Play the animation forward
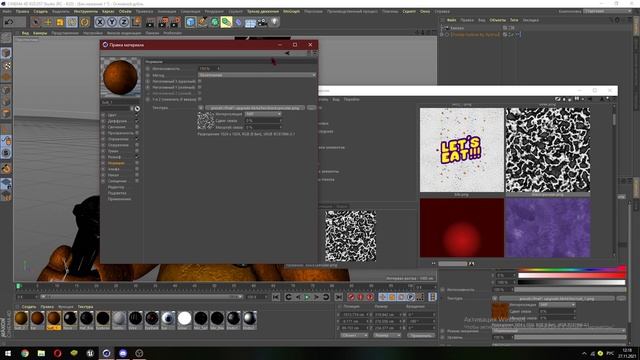This screenshot has height=360, width=640. click(307, 297)
